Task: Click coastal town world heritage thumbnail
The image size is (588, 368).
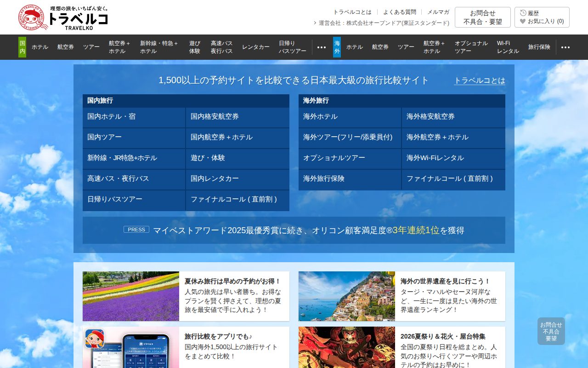Action: pos(347,296)
